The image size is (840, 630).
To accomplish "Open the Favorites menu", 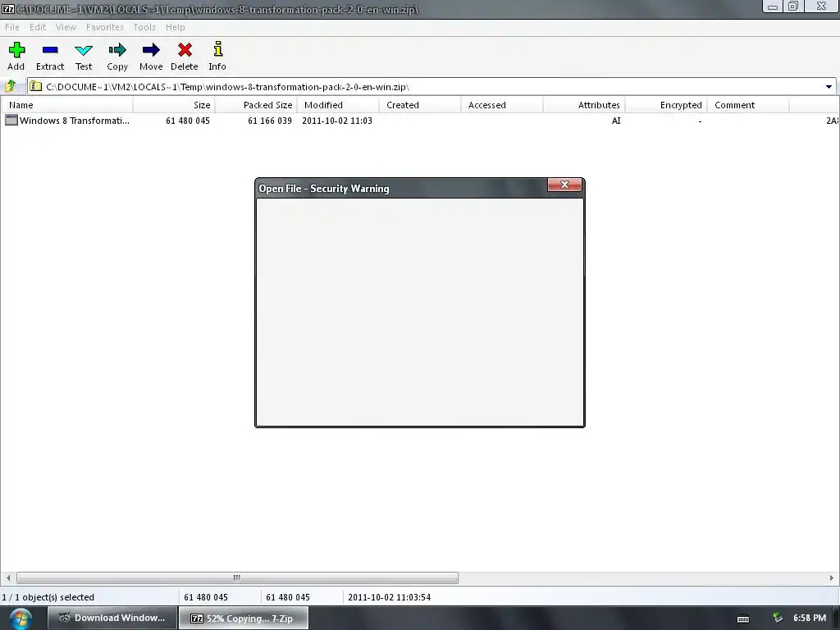I will [x=104, y=27].
